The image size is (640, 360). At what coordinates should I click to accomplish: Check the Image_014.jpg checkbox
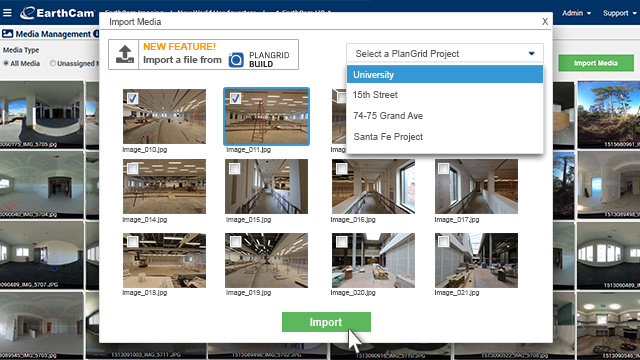133,168
